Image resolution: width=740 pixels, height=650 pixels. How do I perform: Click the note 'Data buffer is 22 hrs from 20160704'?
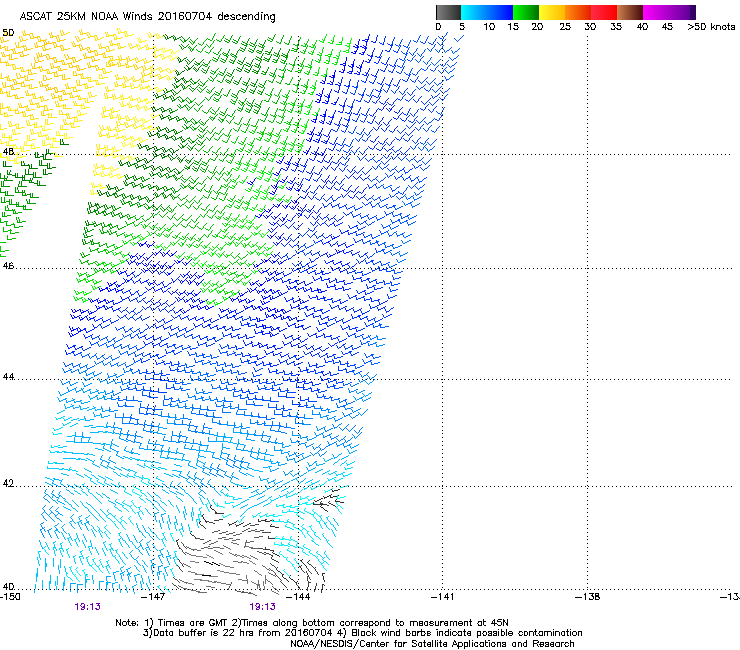tap(242, 633)
